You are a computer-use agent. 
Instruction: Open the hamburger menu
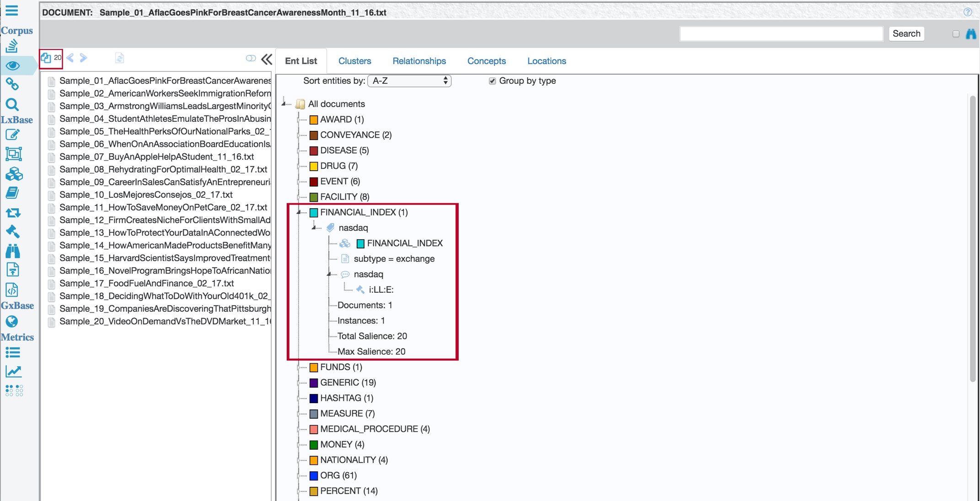coord(12,11)
